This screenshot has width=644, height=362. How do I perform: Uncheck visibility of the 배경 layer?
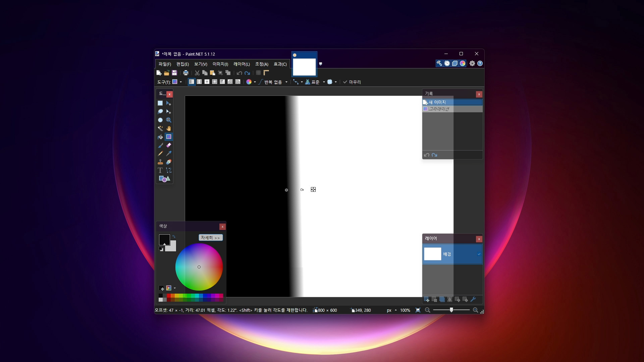pos(479,254)
